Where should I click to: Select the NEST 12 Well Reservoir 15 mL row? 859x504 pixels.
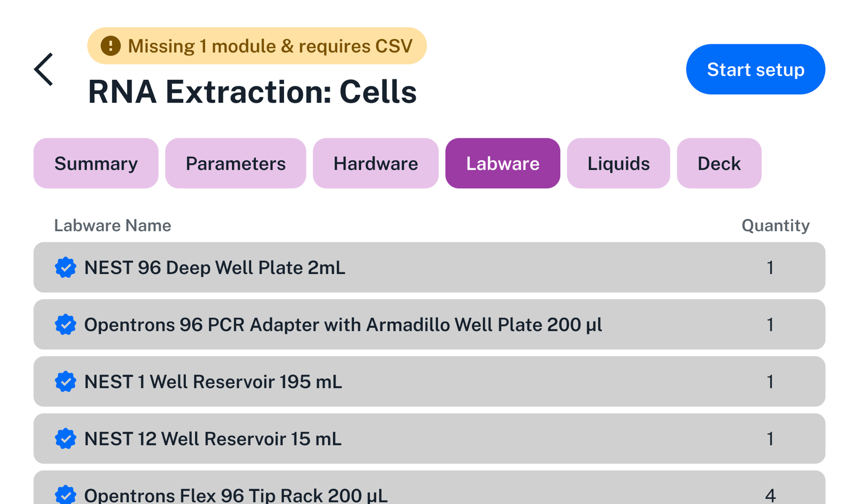pyautogui.click(x=429, y=439)
